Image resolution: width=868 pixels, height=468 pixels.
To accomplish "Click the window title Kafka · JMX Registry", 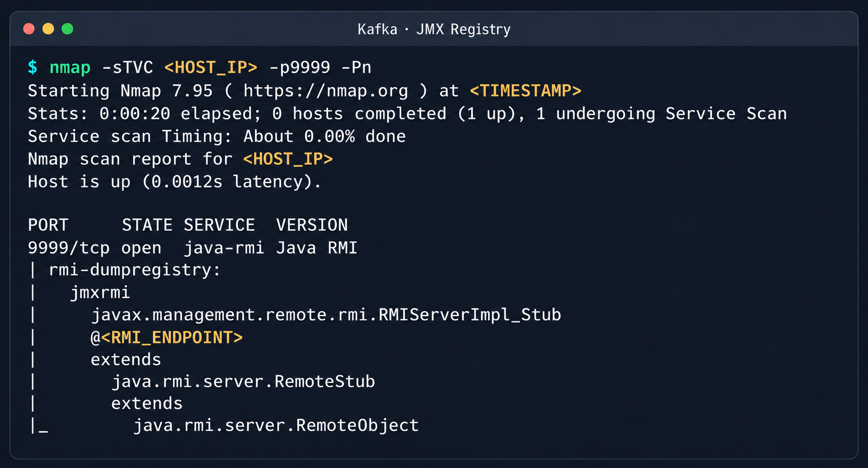I will (434, 29).
